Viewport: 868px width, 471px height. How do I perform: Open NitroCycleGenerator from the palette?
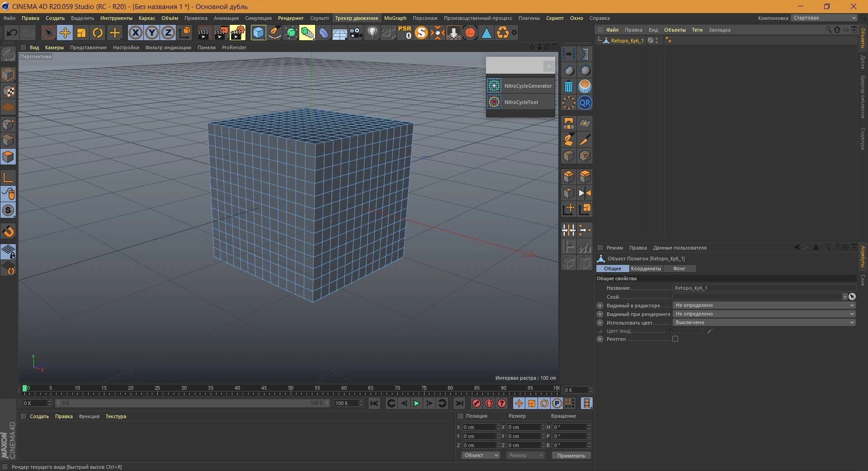pyautogui.click(x=520, y=86)
